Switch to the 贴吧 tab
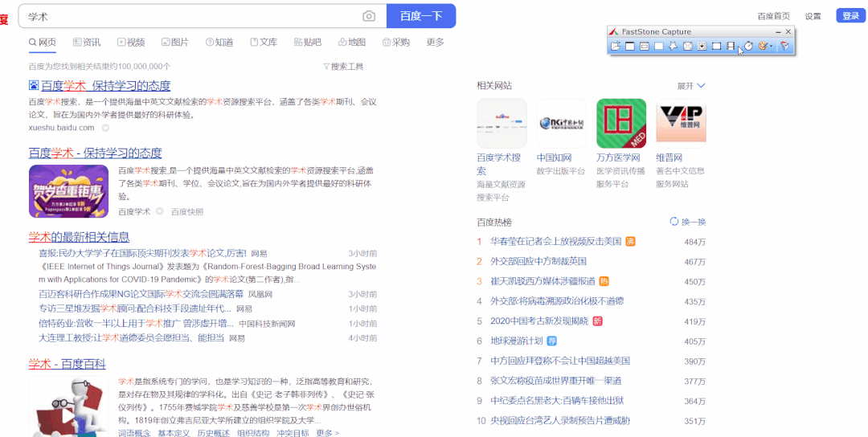Image resolution: width=868 pixels, height=437 pixels. pyautogui.click(x=308, y=42)
